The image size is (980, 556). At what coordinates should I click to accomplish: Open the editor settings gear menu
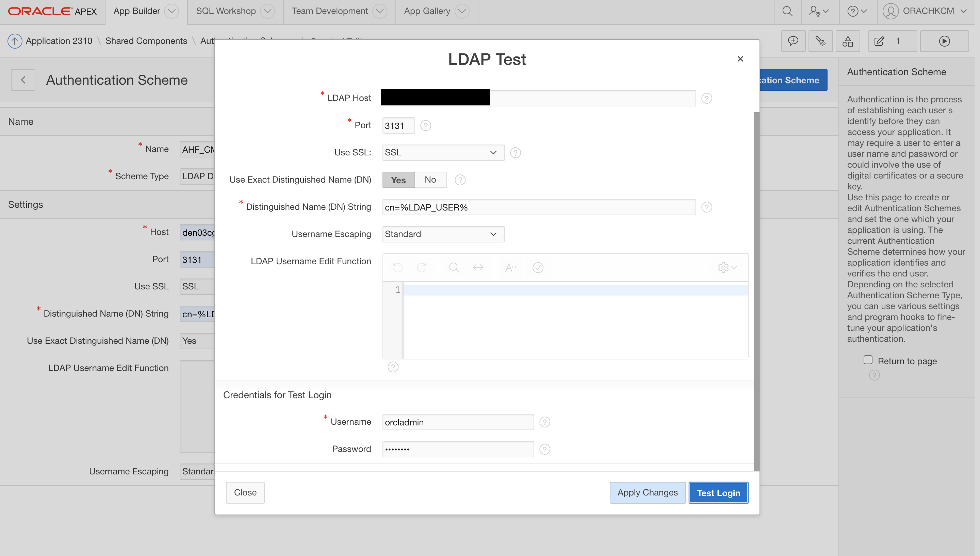click(727, 267)
